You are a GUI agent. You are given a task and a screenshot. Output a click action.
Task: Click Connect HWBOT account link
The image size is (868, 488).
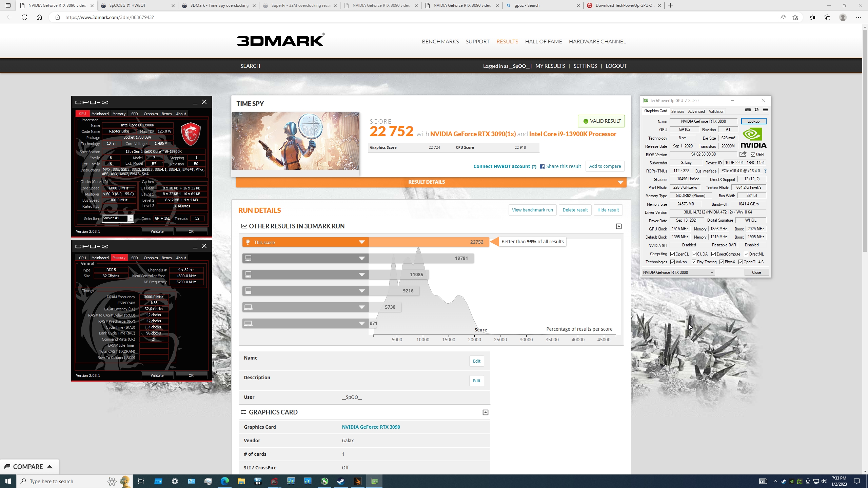point(501,166)
